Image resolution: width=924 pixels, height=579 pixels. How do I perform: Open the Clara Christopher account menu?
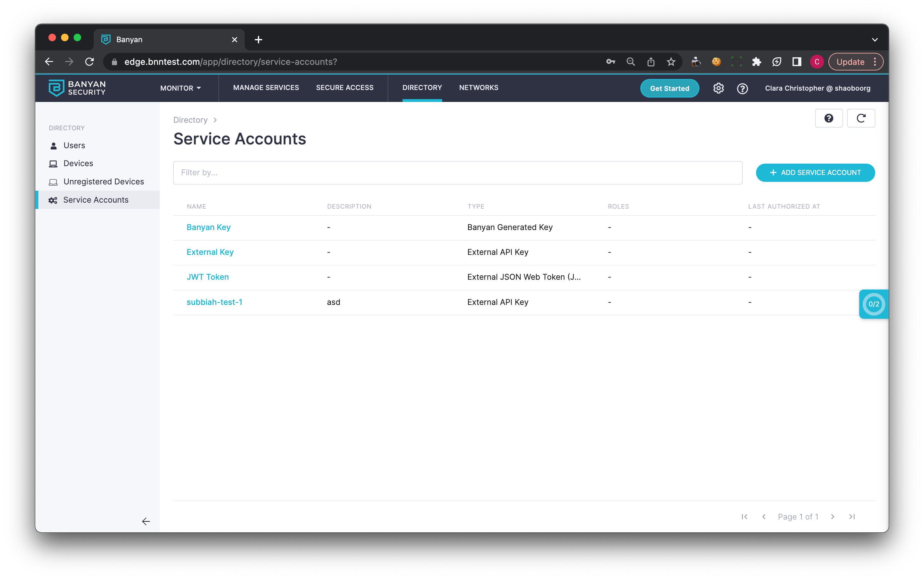click(817, 88)
